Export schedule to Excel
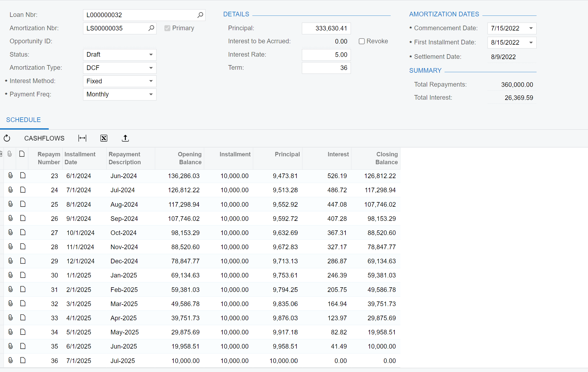588x372 pixels. point(104,138)
